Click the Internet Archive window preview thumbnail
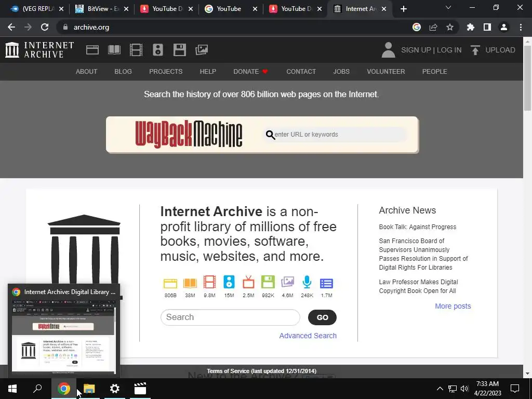The height and width of the screenshot is (399, 532). [64, 337]
